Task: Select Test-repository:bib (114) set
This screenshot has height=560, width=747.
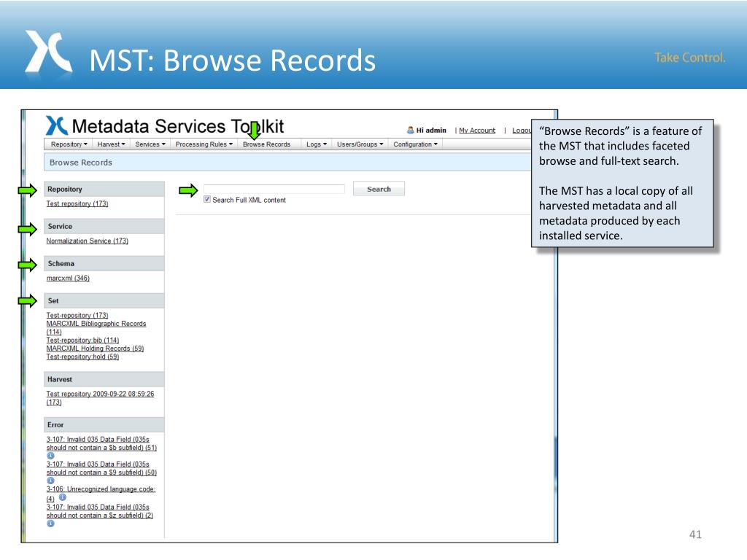Action: pyautogui.click(x=82, y=340)
